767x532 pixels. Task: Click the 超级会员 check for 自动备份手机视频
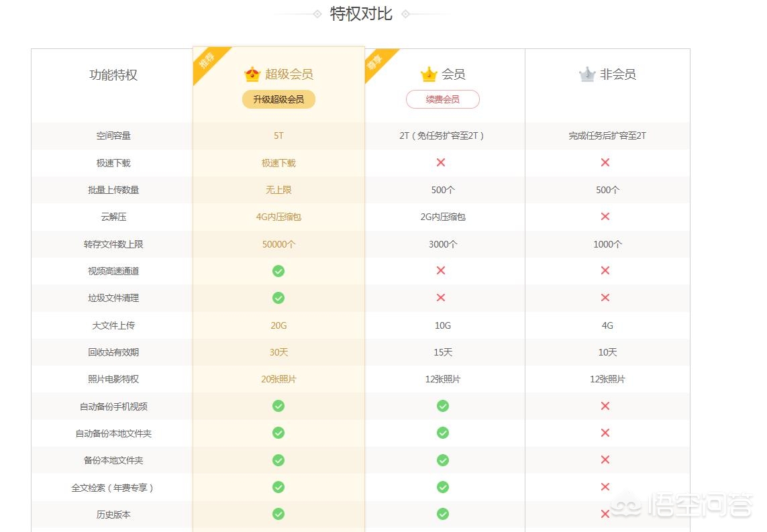(278, 406)
